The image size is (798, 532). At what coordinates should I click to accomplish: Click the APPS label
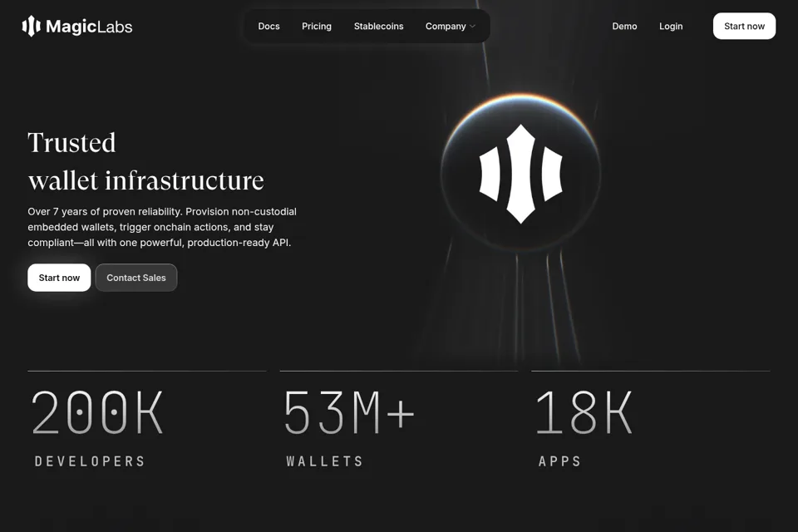(559, 461)
